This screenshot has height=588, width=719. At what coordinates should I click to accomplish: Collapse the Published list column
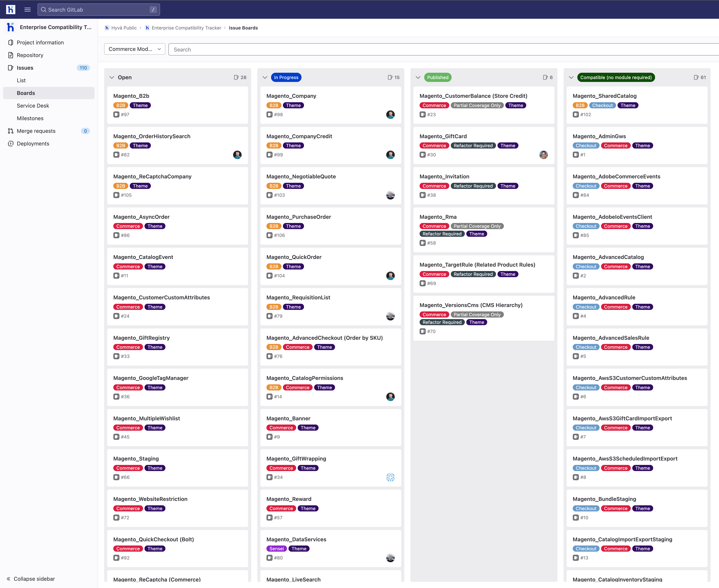[418, 78]
